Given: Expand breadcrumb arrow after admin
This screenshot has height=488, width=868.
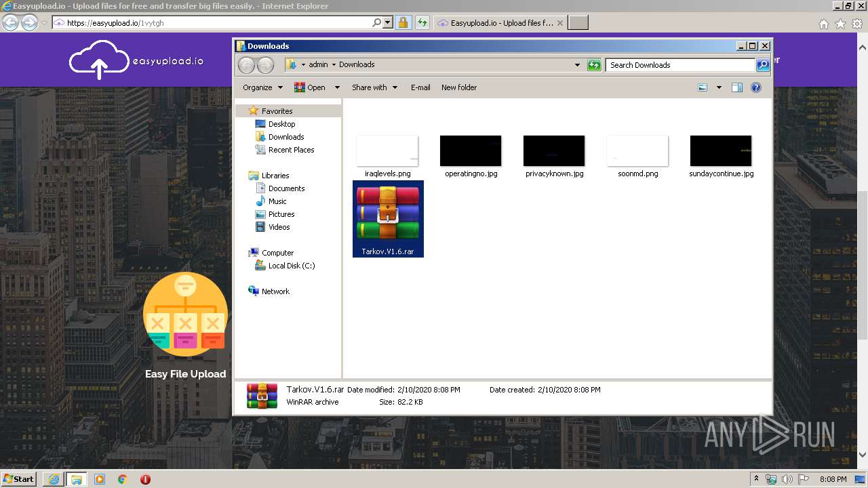Looking at the screenshot, I should point(334,65).
